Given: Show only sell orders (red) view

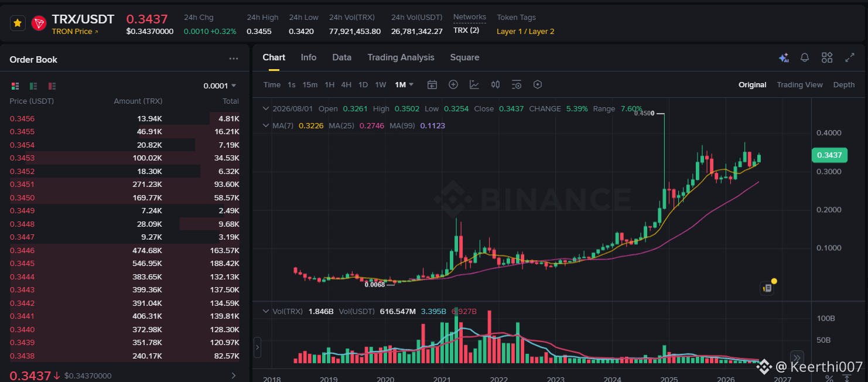Looking at the screenshot, I should click(52, 86).
